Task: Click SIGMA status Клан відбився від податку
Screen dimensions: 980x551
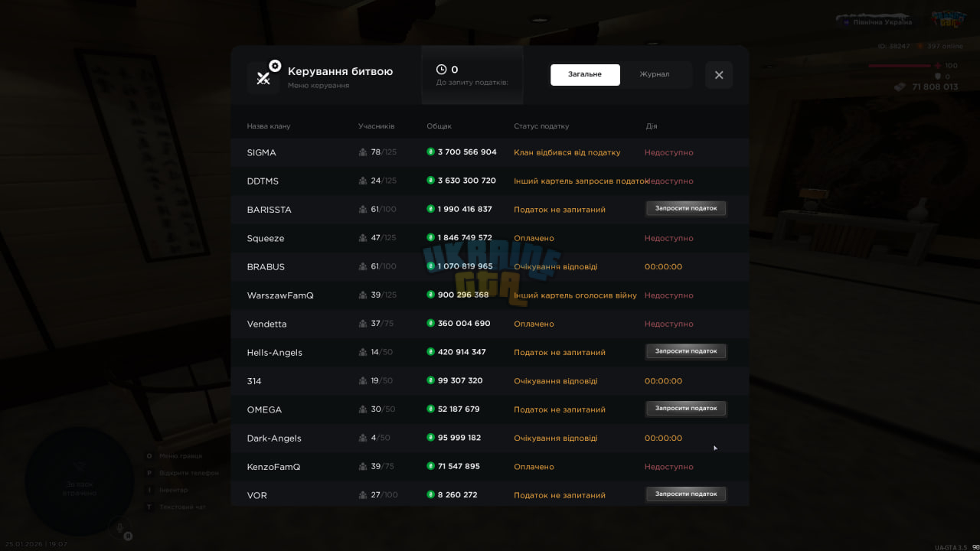Action: (567, 152)
